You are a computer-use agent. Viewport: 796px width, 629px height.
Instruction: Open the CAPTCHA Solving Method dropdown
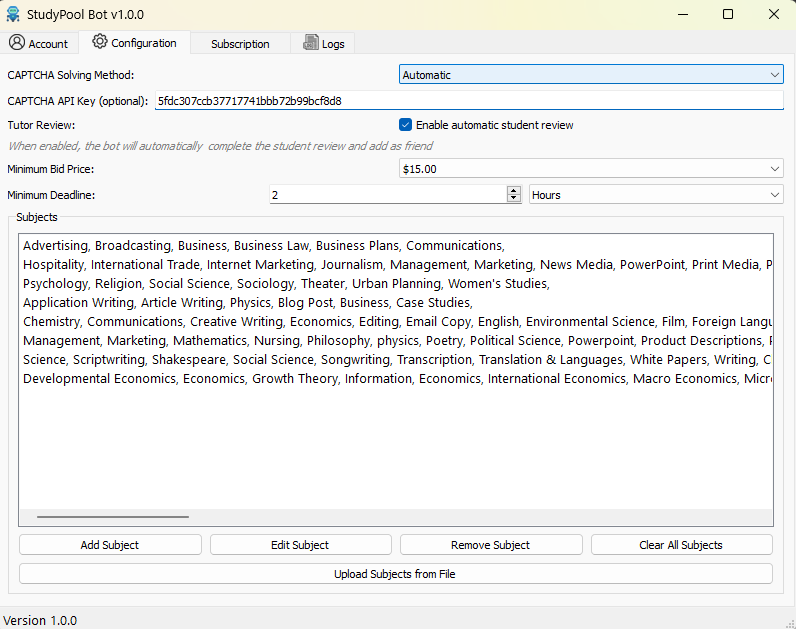tap(591, 75)
